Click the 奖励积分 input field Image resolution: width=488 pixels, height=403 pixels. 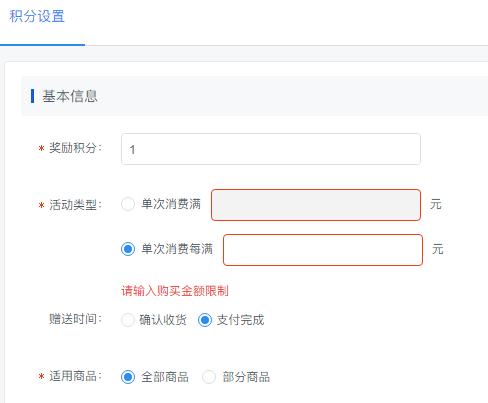[x=271, y=149]
